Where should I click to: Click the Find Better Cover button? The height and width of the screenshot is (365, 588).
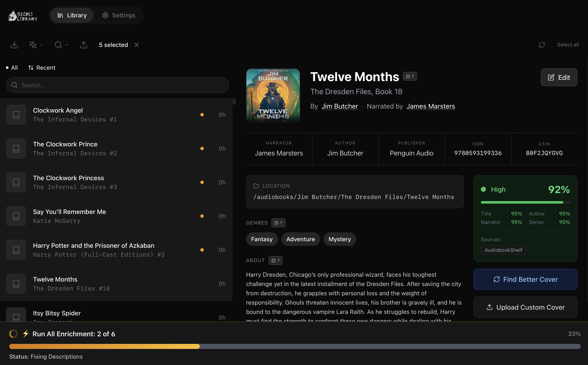tap(525, 279)
